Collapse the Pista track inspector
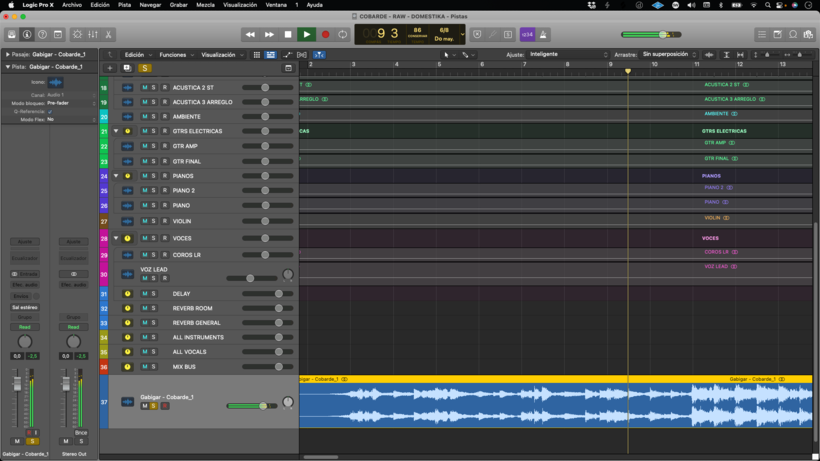 coord(8,67)
